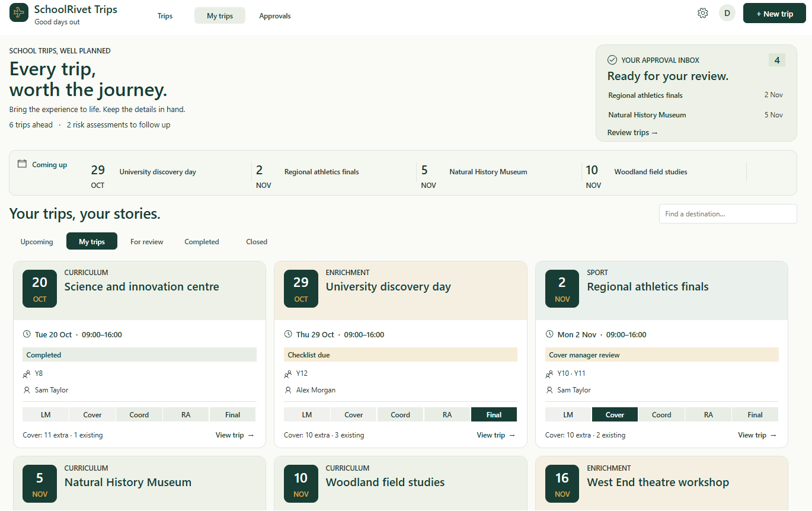Open Approvals in top navigation
This screenshot has width=812, height=511.
coord(275,15)
